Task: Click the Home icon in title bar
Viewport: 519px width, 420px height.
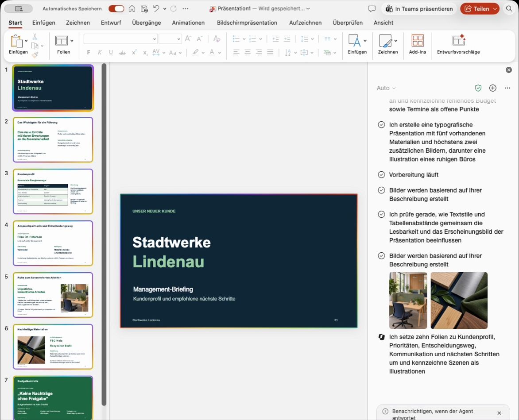Action: click(132, 8)
